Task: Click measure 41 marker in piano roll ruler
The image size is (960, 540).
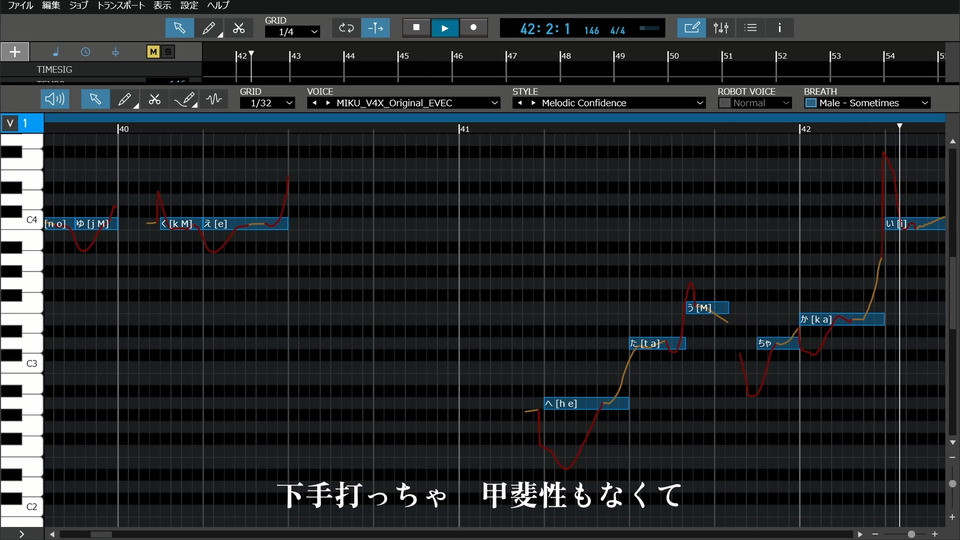Action: [x=464, y=129]
